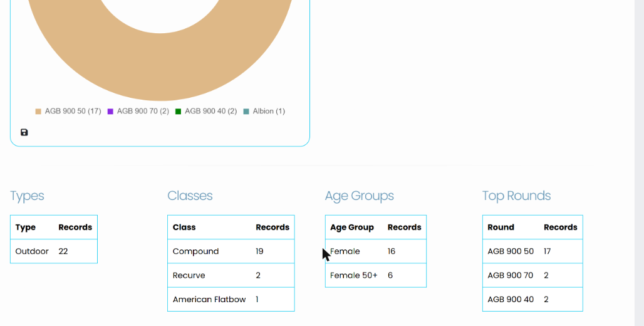Click Records header in Top Rounds table
Screen dimensions: 644x326
tap(561, 228)
